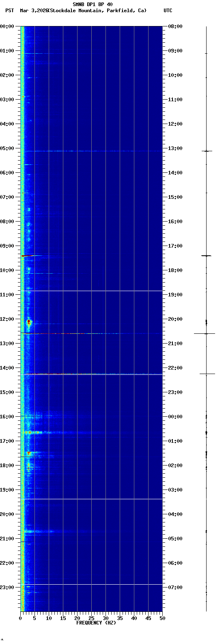Select the PST timezone label at top left

point(9,11)
